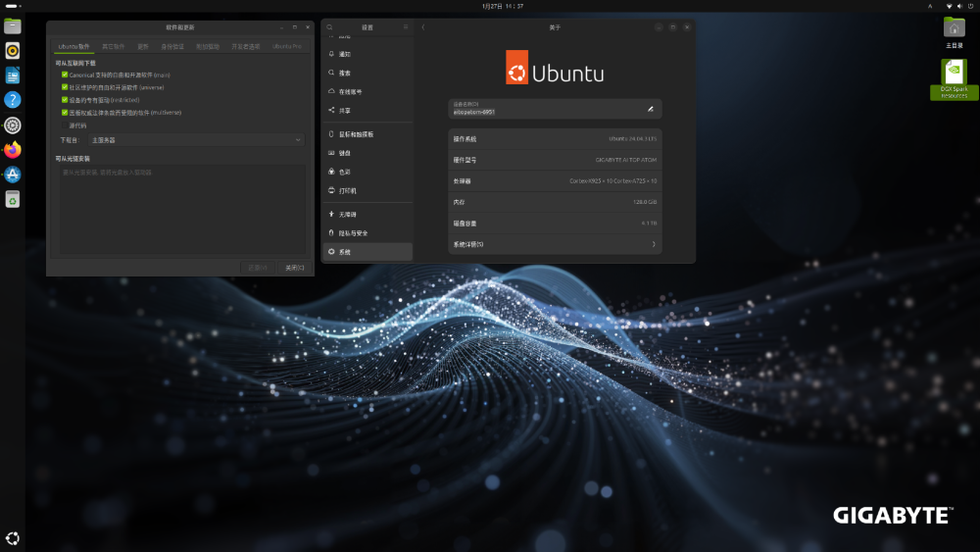Open the Settings hamburger menu
980x552 pixels.
coord(406,27)
